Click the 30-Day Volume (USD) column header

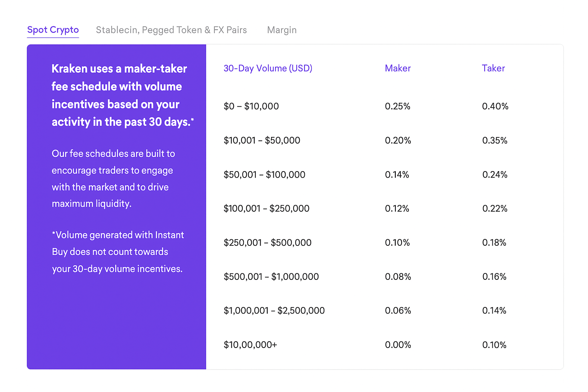coord(268,68)
